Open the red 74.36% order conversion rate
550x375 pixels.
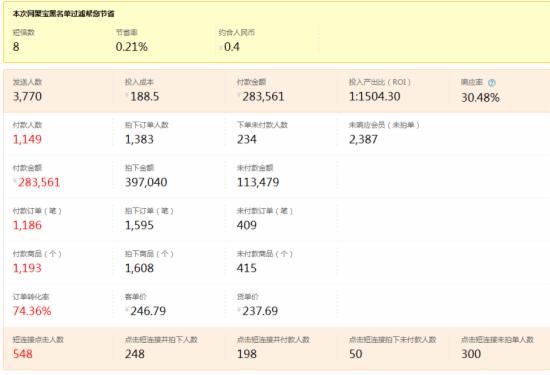point(32,311)
